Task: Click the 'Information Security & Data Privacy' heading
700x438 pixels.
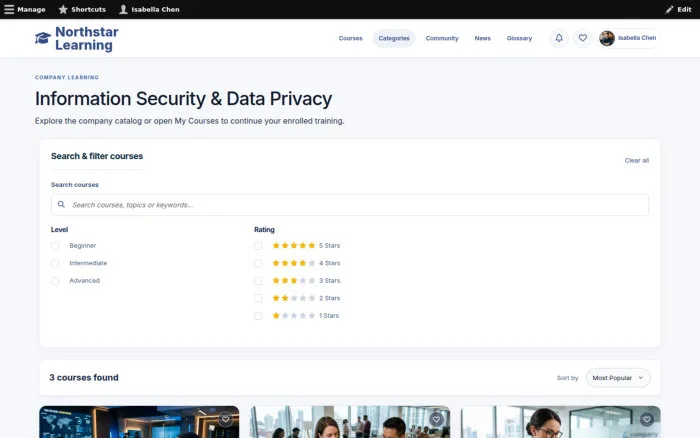Action: click(x=183, y=99)
